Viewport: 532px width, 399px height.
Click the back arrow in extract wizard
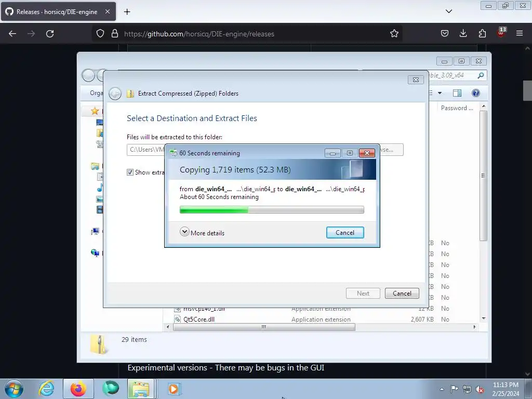[115, 94]
